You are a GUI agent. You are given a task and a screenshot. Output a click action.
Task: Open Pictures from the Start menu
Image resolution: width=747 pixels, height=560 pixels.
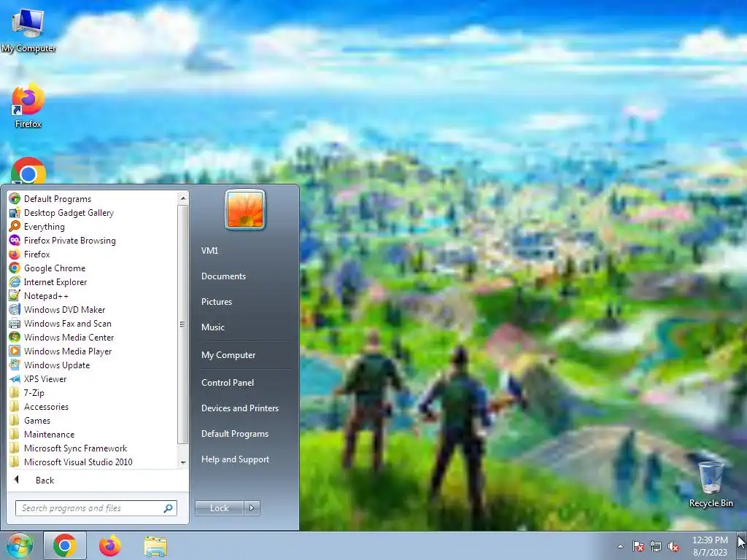tap(216, 301)
